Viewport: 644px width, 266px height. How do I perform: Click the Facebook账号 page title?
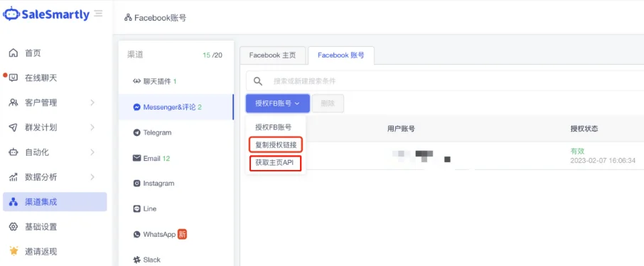coord(160,18)
